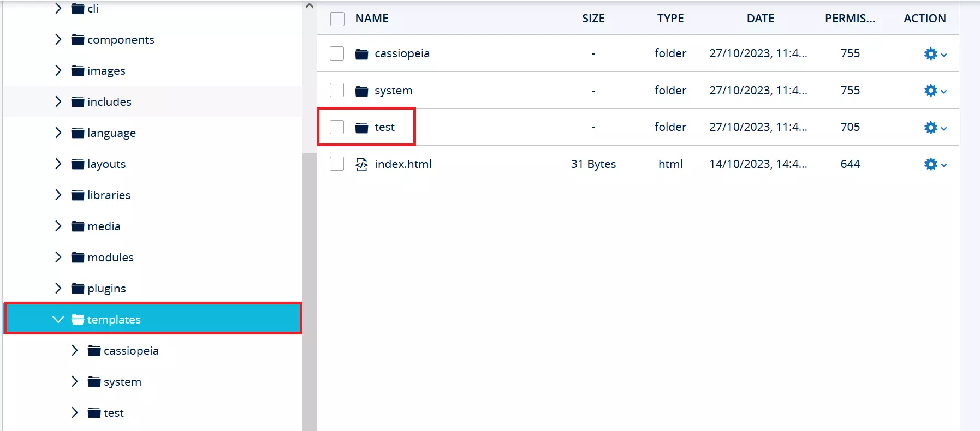Sort by SIZE column header
Viewport: 980px width, 431px height.
[593, 19]
